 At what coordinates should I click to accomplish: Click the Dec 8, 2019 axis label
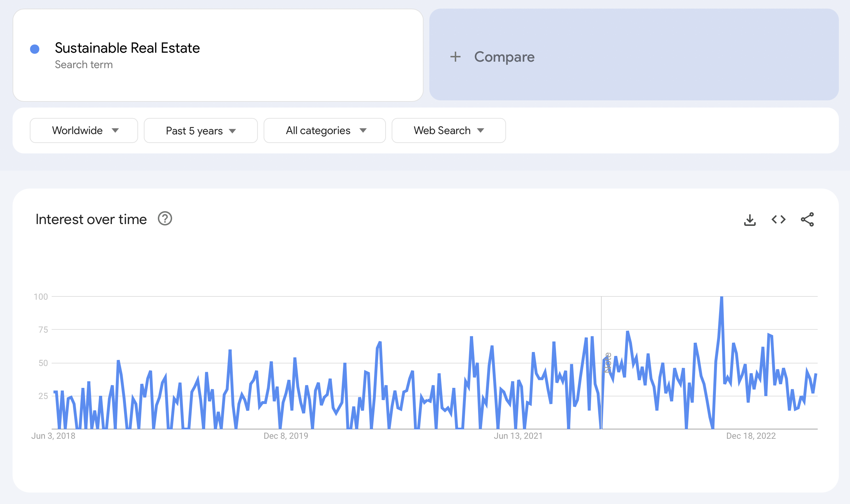[286, 436]
